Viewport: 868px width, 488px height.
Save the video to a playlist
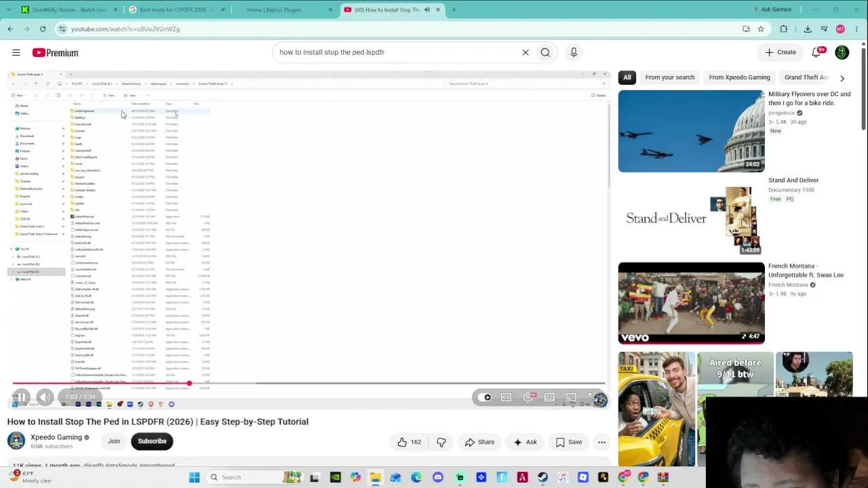pyautogui.click(x=569, y=442)
